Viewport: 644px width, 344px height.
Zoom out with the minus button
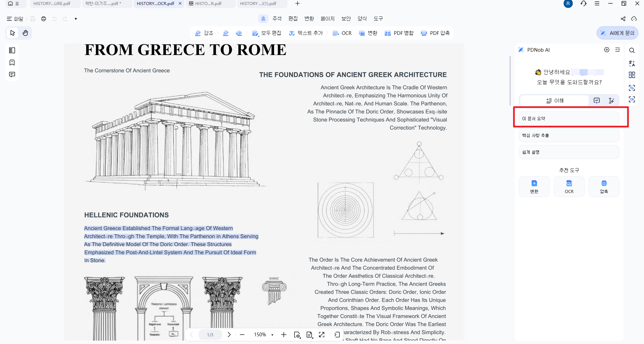point(242,335)
